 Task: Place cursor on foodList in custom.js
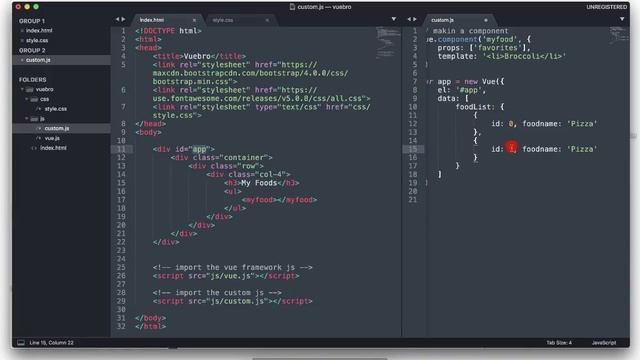pyautogui.click(x=473, y=107)
